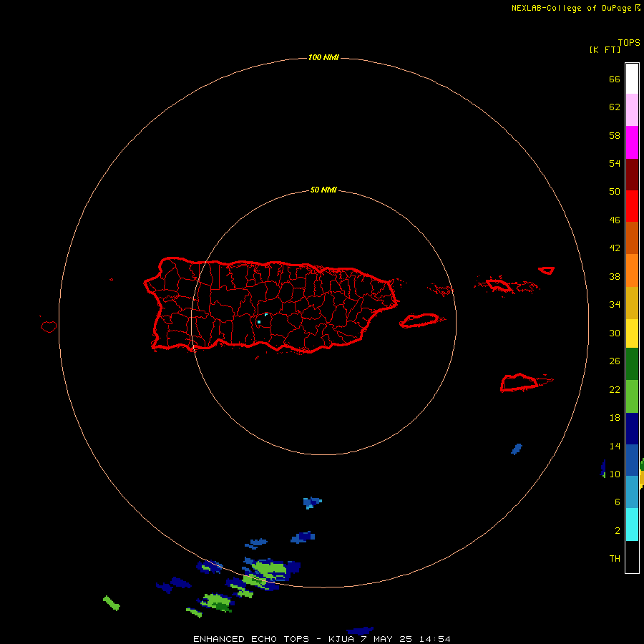Click the small Mona Island outline far west
Image resolution: width=644 pixels, height=644 pixels.
point(49,326)
